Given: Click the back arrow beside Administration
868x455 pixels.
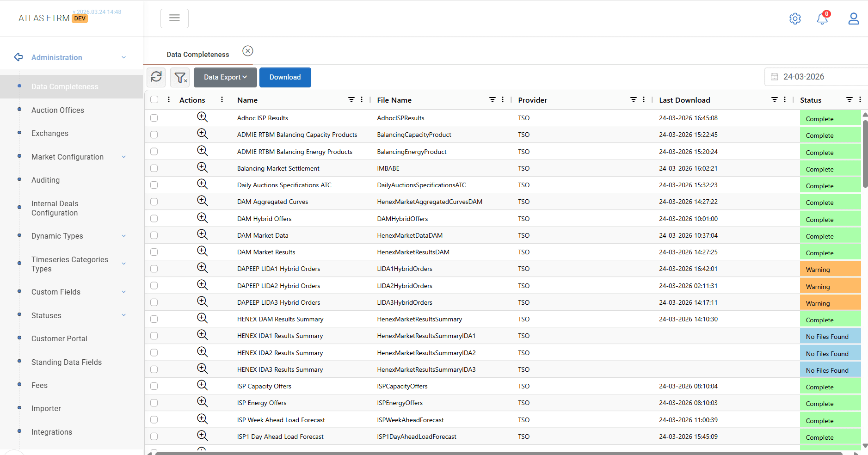Looking at the screenshot, I should coord(18,57).
